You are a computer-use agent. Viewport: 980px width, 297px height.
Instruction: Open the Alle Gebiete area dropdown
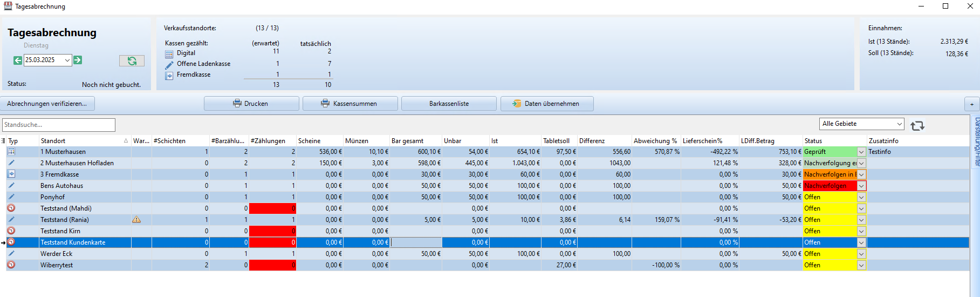[899, 124]
